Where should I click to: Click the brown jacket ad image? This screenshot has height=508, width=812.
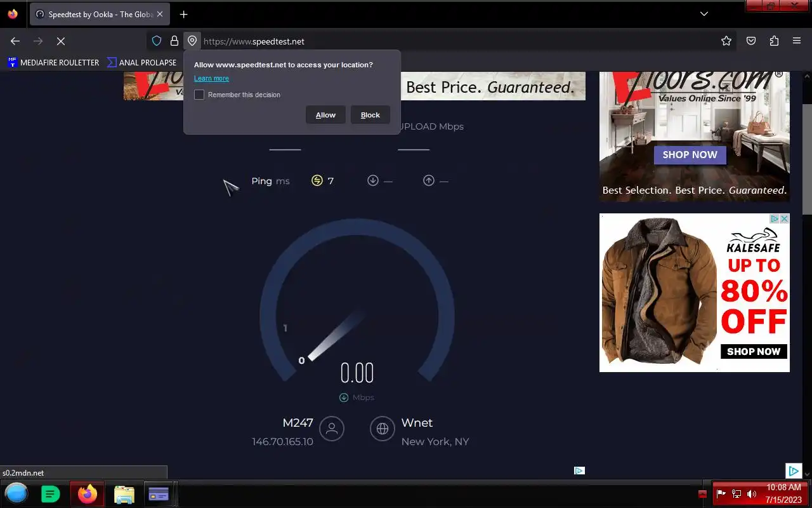coord(658,291)
